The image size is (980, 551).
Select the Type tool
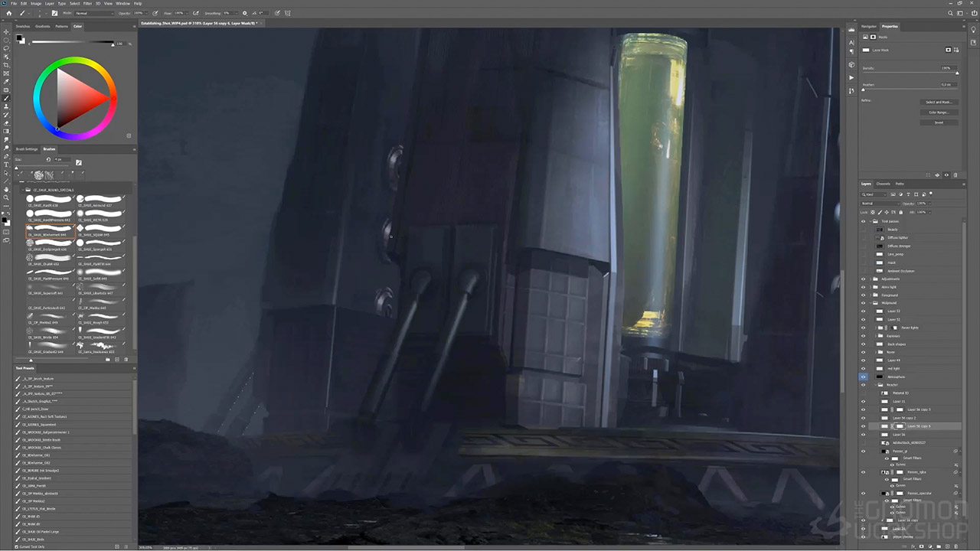(6, 165)
